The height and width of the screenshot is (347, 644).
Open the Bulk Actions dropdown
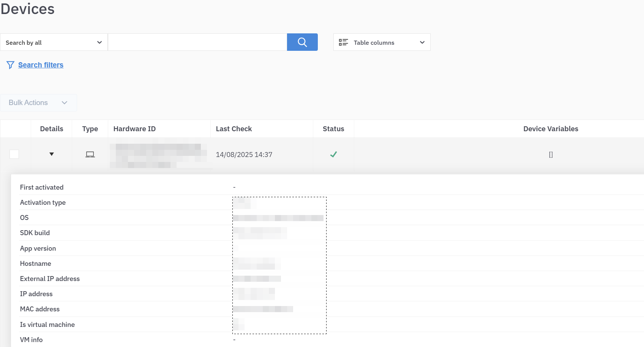pos(38,103)
